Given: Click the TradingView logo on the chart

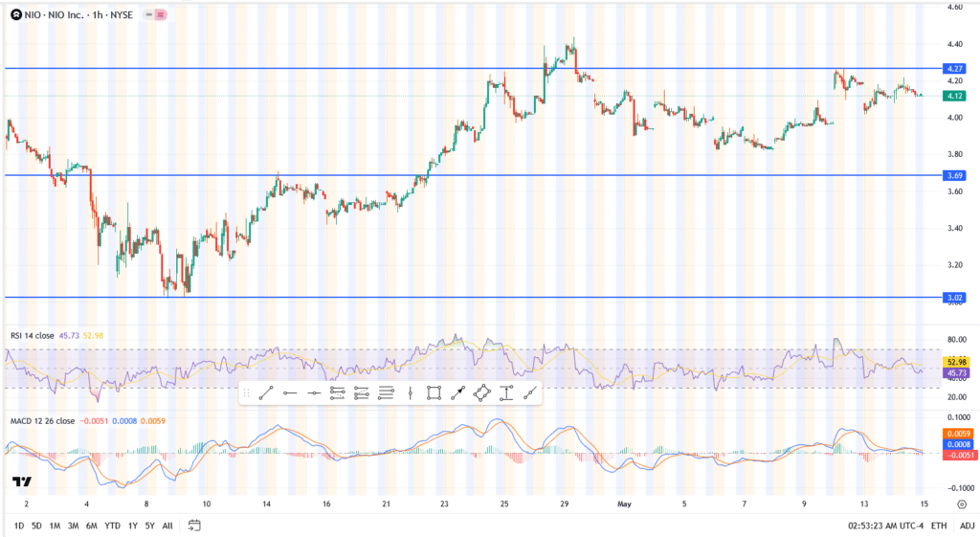Looking at the screenshot, I should (22, 481).
